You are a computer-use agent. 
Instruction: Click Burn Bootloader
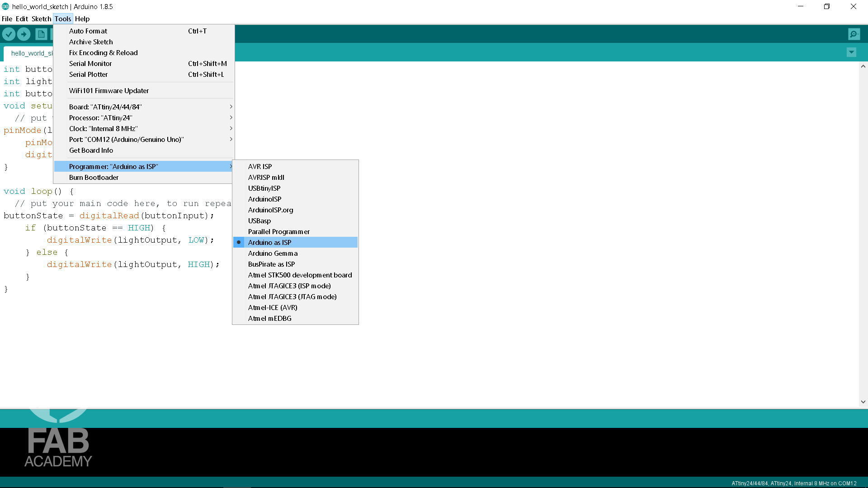pos(144,178)
